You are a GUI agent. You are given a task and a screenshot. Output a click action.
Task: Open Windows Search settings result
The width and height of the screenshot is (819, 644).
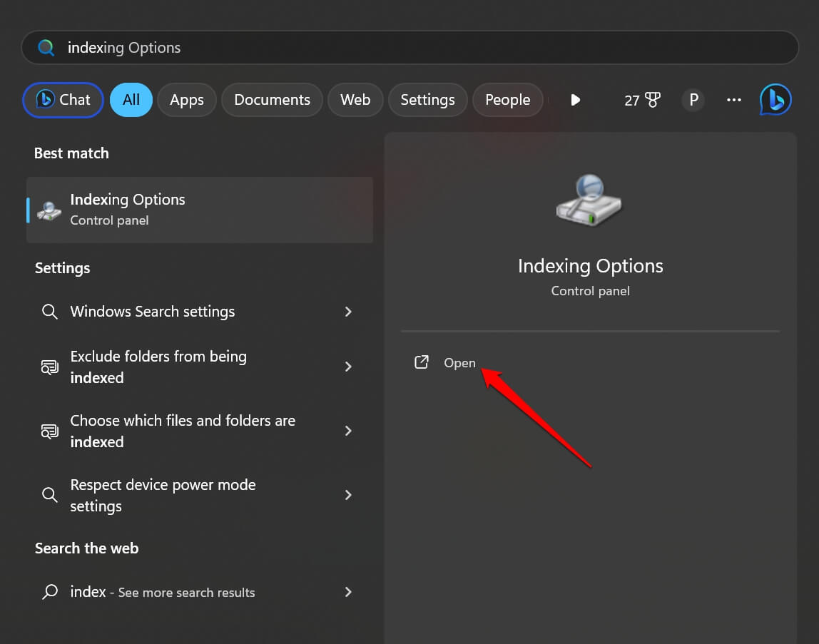point(200,312)
